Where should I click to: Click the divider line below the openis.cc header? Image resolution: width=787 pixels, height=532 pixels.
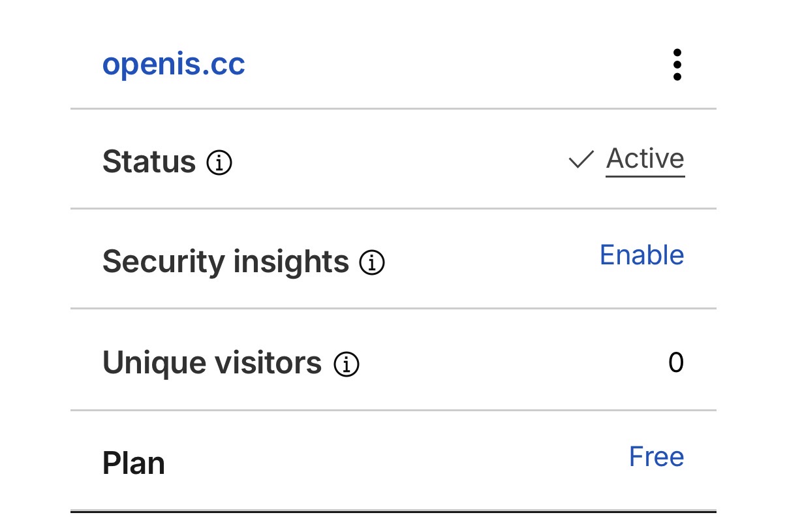[x=393, y=108]
